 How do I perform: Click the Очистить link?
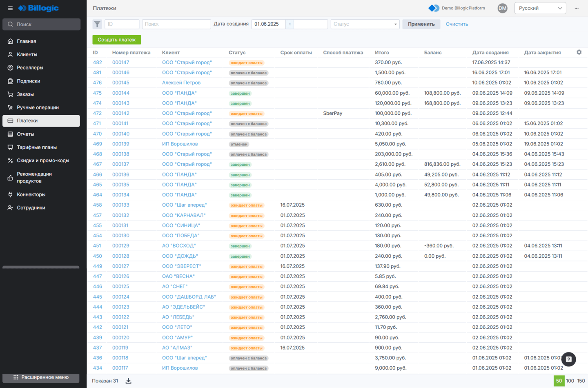pyautogui.click(x=457, y=24)
